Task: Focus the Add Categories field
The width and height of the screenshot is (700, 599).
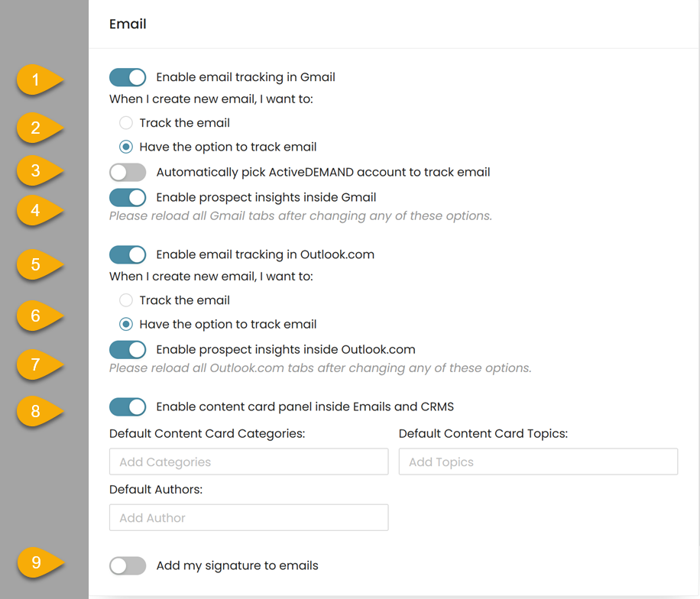Action: point(248,462)
